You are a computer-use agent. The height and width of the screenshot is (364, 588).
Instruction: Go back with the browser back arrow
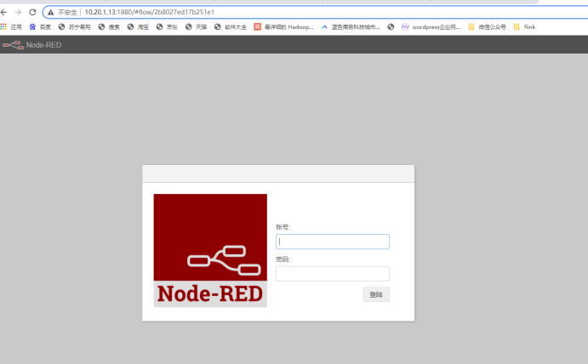(x=3, y=13)
